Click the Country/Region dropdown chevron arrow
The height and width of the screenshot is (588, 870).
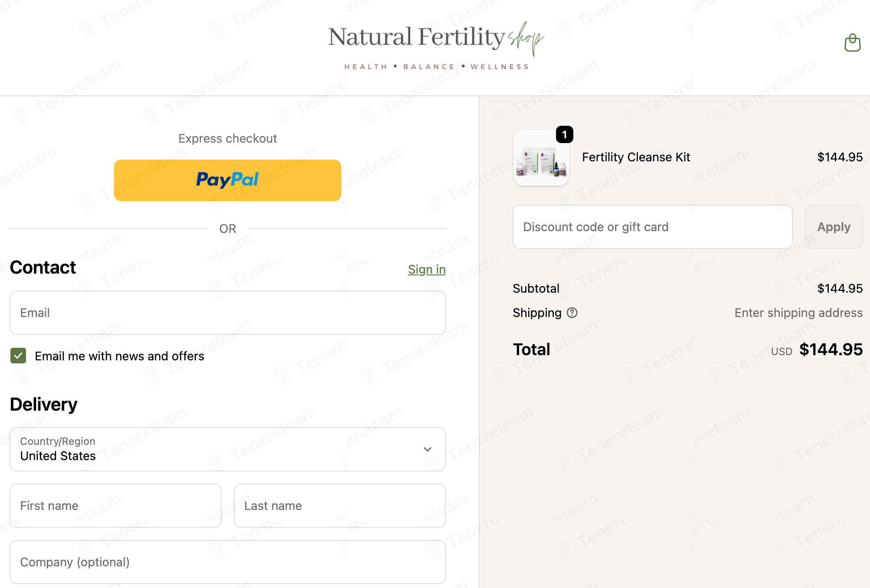pos(428,449)
